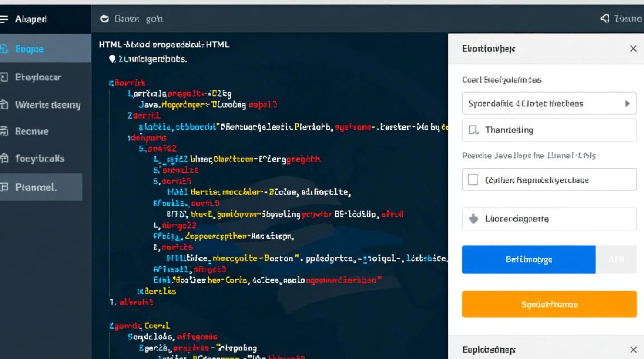Click the pin icon below the HTML heading
The height and width of the screenshot is (359, 644).
[x=112, y=59]
